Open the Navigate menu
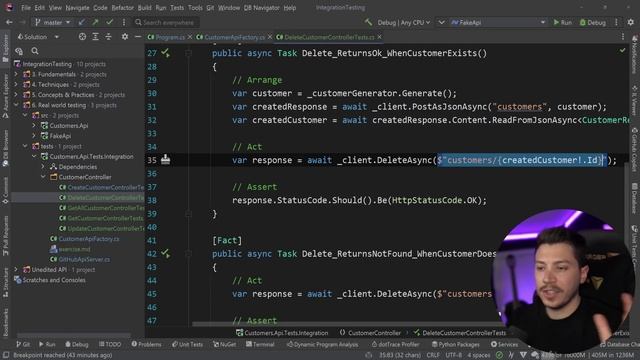 pyautogui.click(x=77, y=7)
